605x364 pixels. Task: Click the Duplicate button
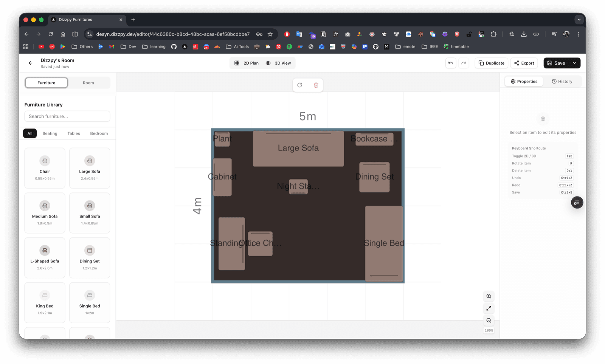pyautogui.click(x=491, y=63)
